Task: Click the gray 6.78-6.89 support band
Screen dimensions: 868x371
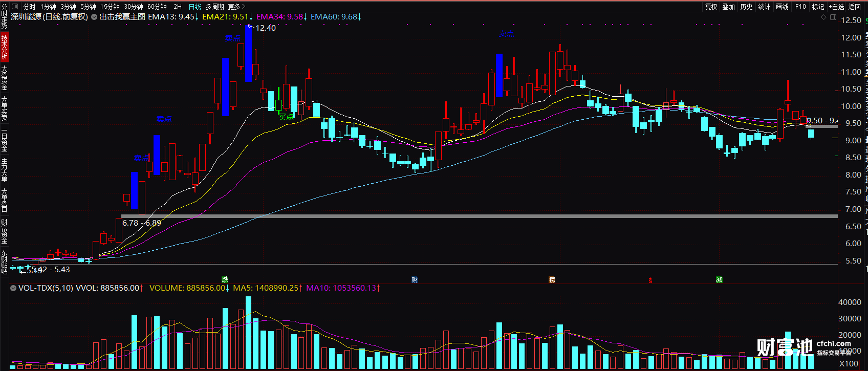Action: [479, 216]
